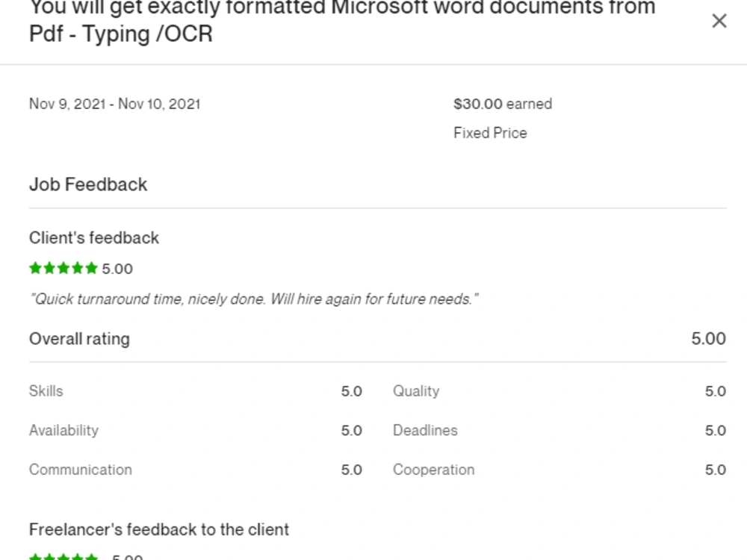Click the first green star under Client's feedback
This screenshot has width=747, height=560.
[35, 268]
